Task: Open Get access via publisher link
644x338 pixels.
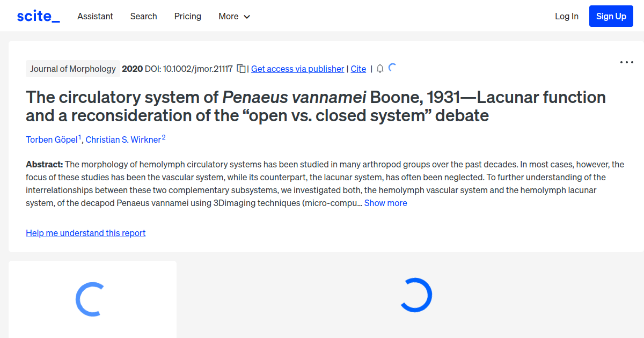Action: tap(297, 69)
